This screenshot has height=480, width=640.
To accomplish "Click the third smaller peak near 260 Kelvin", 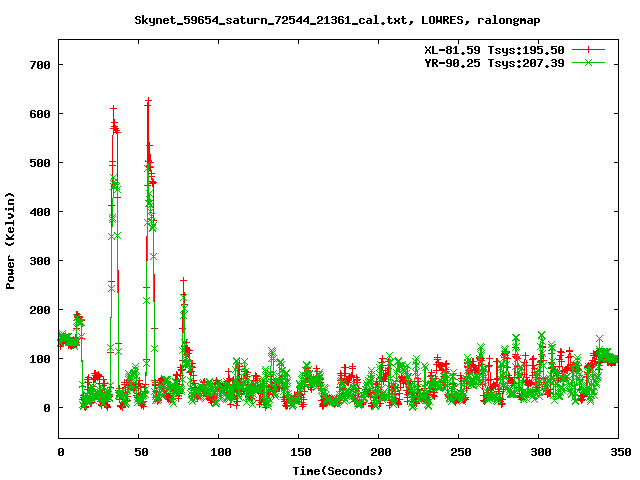I will point(183,280).
